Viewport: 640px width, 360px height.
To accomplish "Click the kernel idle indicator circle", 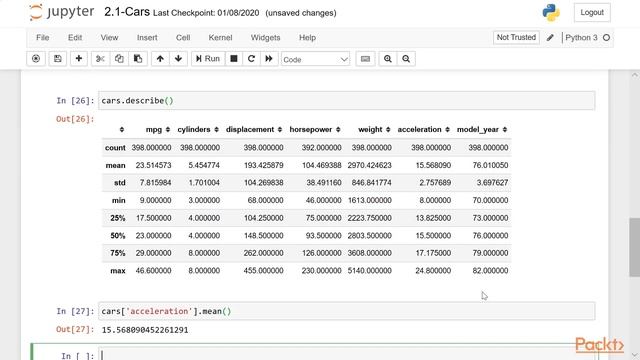I will click(607, 38).
